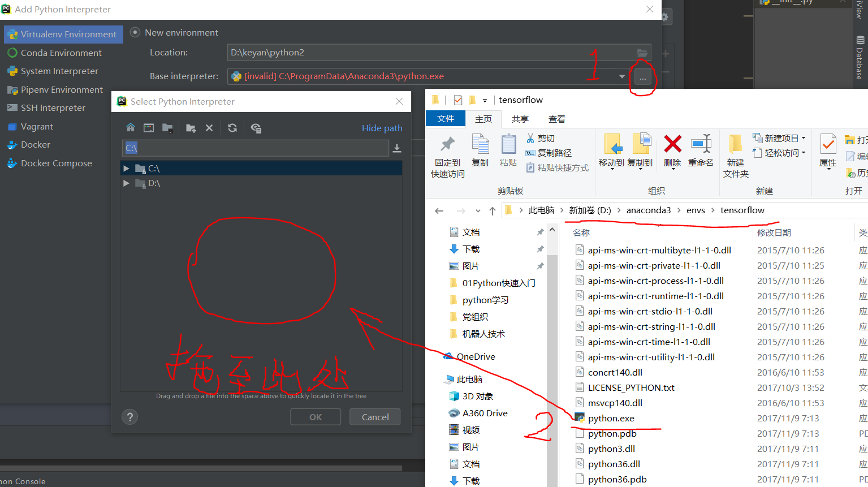Click 复制路径 in Explorer clipboard group

tap(549, 153)
